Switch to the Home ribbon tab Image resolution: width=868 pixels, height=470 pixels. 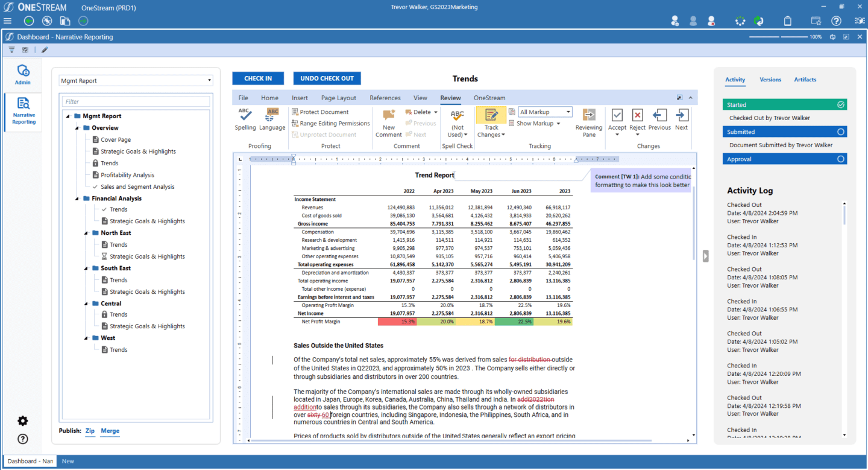pos(269,98)
